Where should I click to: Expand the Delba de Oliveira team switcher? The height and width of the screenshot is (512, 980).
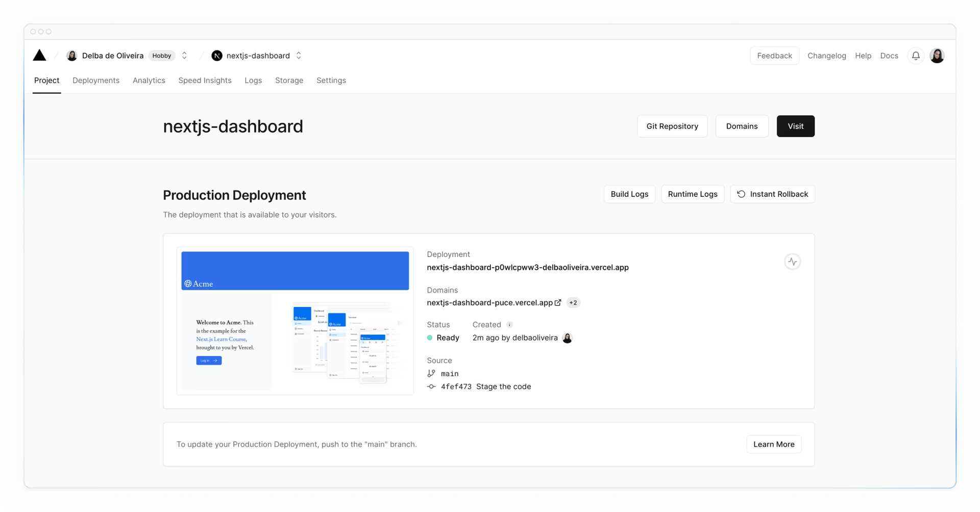coord(184,56)
